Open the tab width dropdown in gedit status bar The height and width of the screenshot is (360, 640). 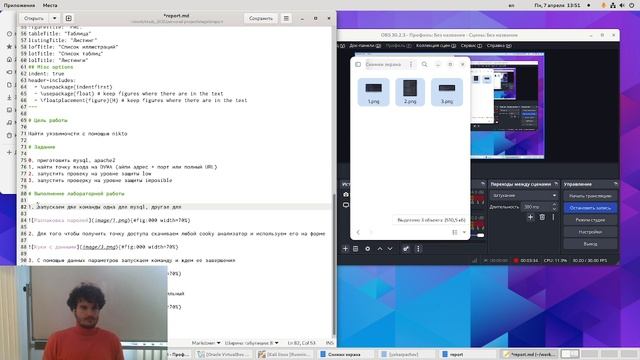pyautogui.click(x=251, y=343)
